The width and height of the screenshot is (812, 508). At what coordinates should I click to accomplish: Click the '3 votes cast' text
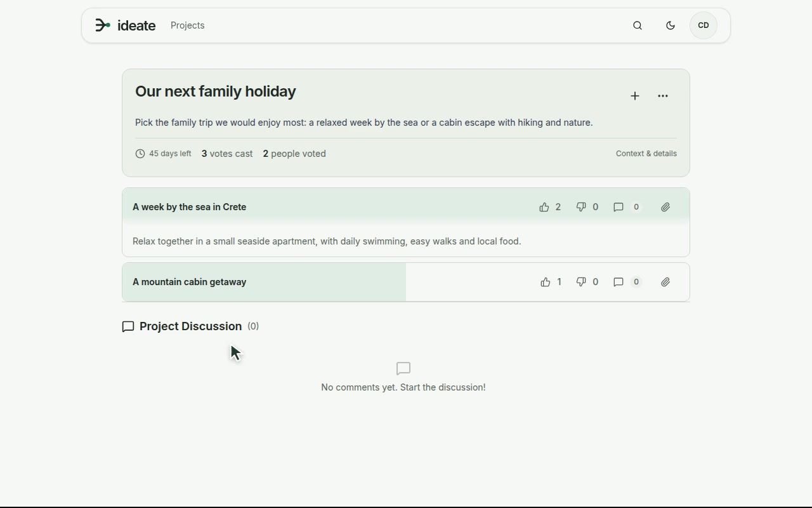[227, 154]
